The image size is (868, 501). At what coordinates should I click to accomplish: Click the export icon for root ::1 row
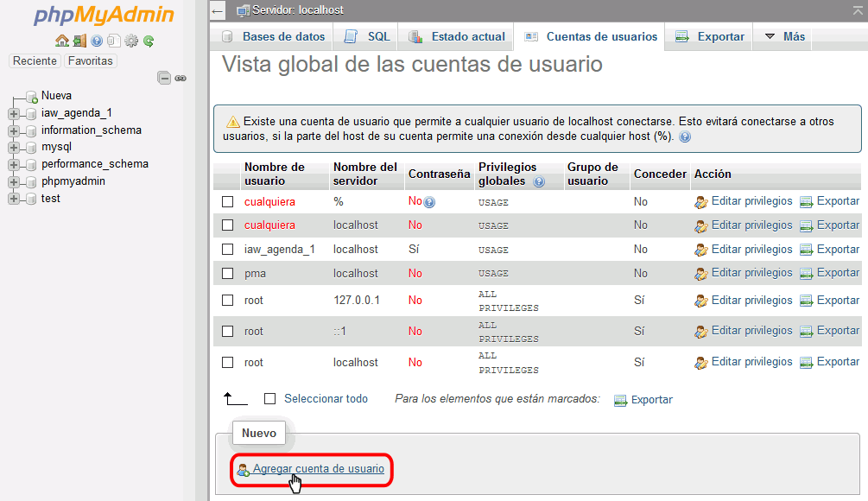coord(807,332)
